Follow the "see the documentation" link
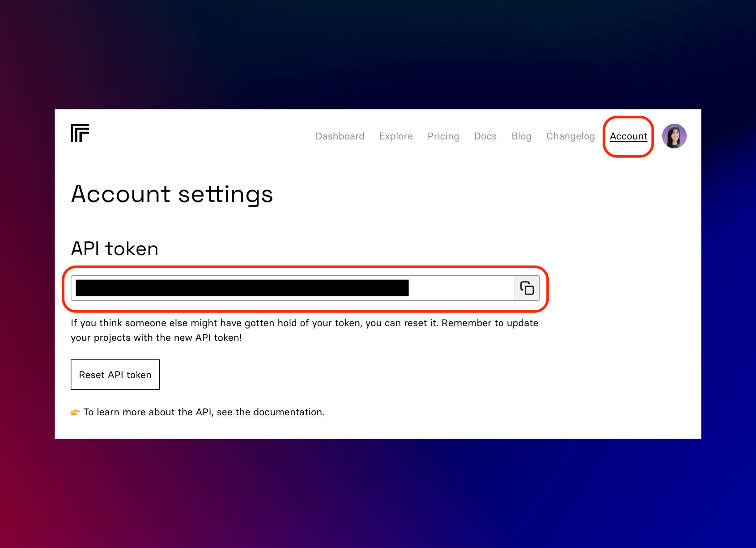Screen dimensions: 756x548 click(269, 412)
